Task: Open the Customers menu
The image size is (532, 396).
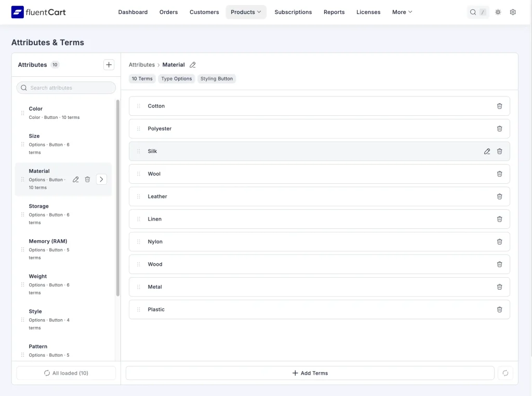Action: [204, 12]
